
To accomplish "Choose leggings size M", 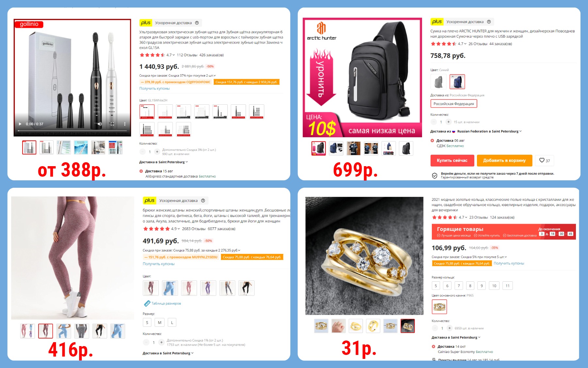I will (159, 323).
